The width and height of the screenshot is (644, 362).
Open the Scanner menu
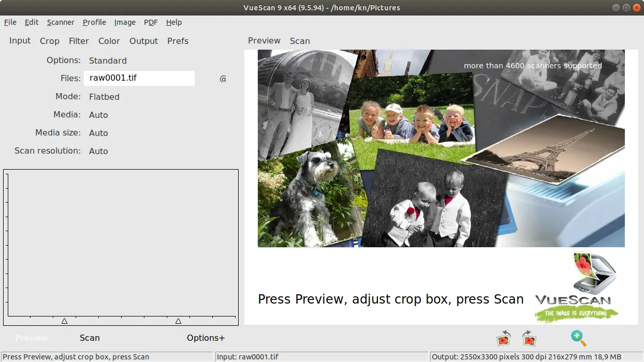click(61, 22)
